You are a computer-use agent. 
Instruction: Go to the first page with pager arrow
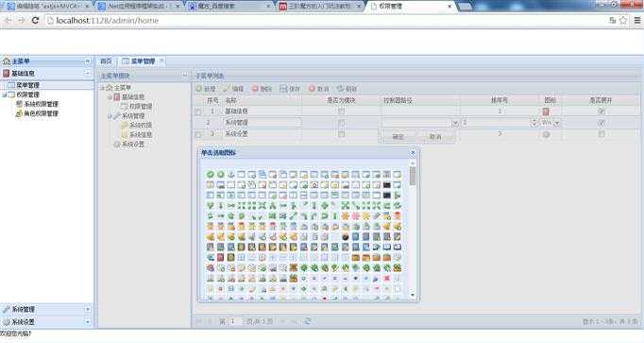(x=199, y=321)
